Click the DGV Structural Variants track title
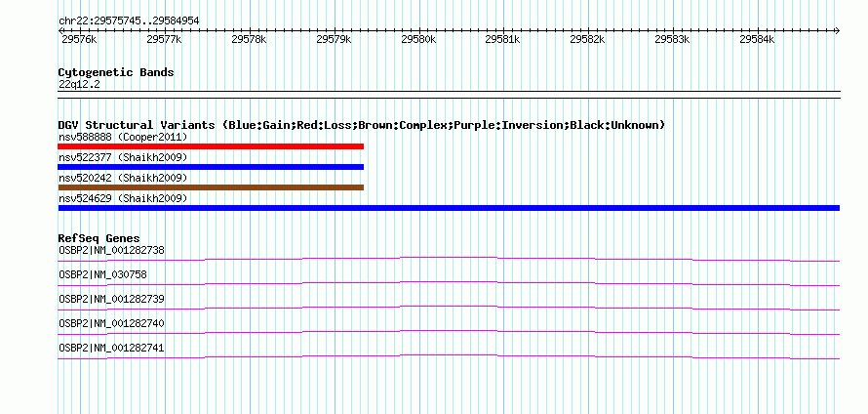The height and width of the screenshot is (414, 868). coord(362,125)
